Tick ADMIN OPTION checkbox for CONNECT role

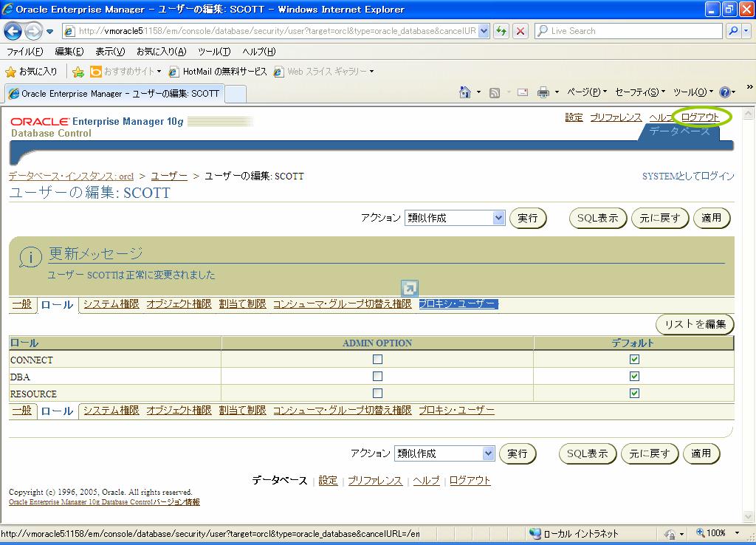pyautogui.click(x=377, y=360)
